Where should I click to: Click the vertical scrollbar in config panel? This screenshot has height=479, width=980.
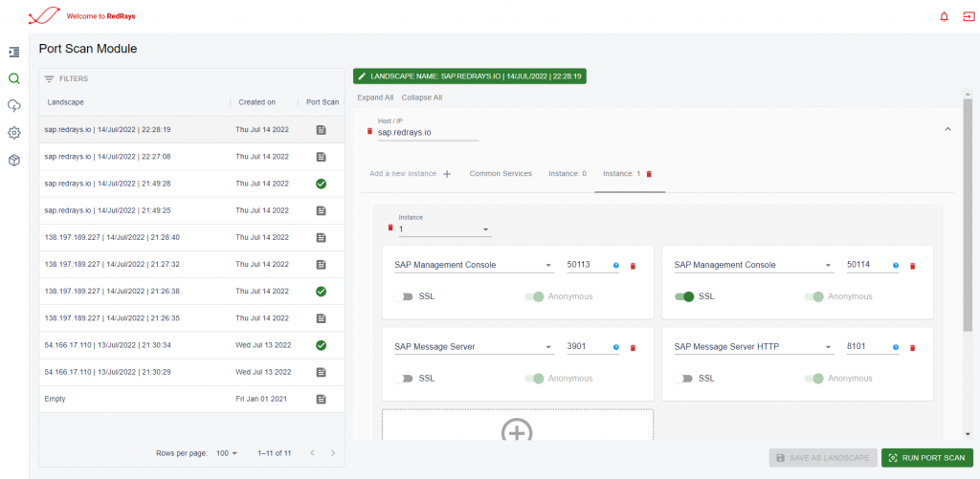(x=968, y=213)
